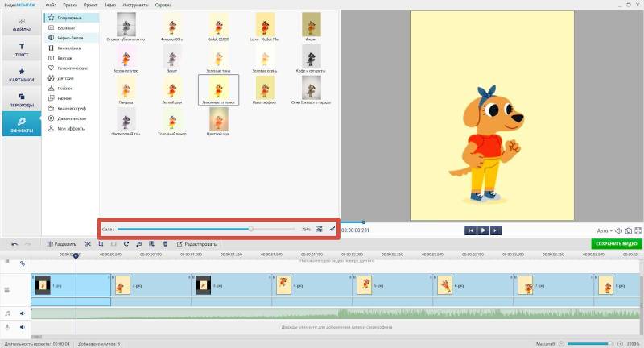Screen dimensions: 644x348
Task: Jump to next frame in player
Action: 496,230
